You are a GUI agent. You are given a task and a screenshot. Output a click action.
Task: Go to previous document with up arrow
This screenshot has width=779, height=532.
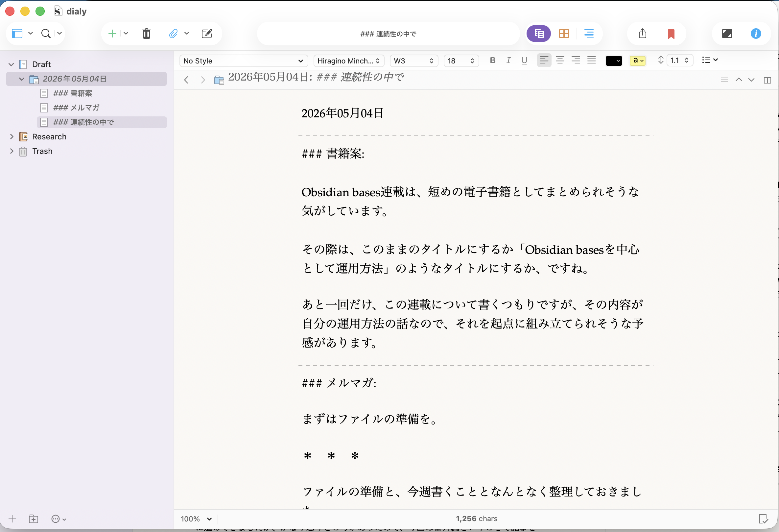coord(739,80)
